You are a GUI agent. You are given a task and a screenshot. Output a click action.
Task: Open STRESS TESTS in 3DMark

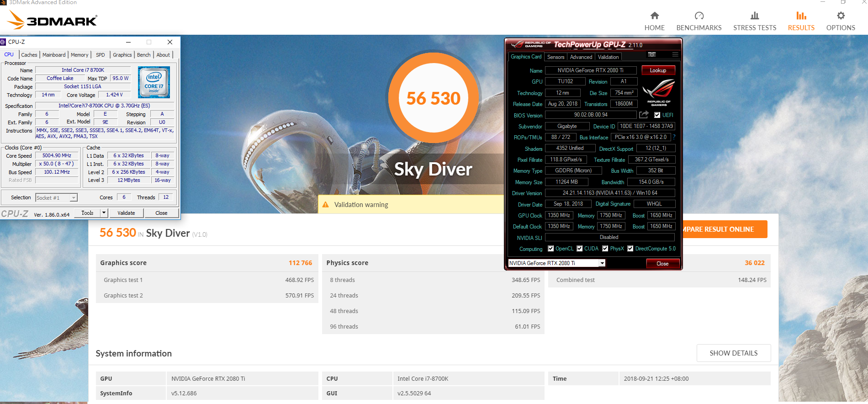(755, 21)
